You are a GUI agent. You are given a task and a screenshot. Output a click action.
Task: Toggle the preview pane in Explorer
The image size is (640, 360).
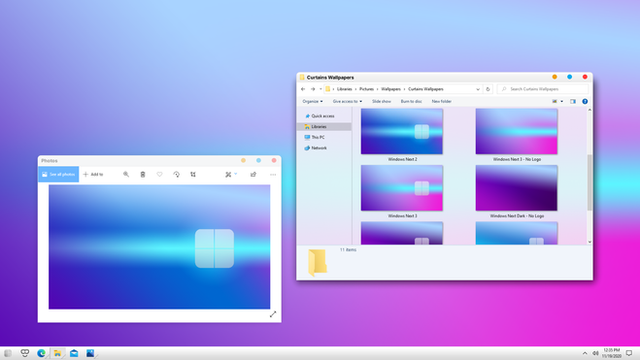(x=573, y=101)
